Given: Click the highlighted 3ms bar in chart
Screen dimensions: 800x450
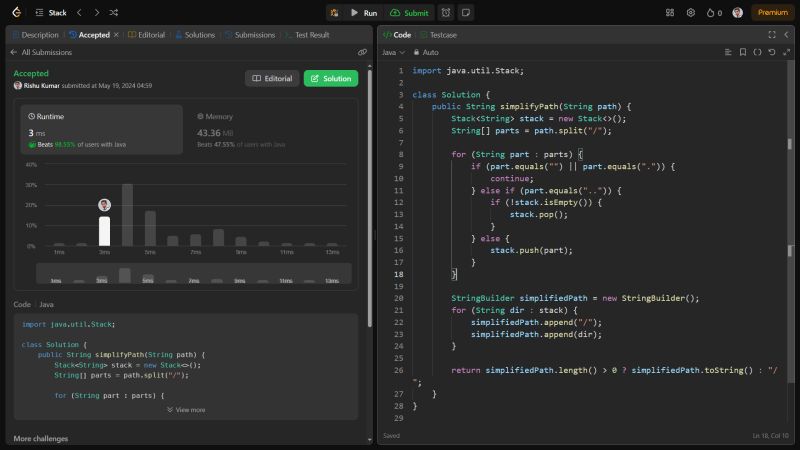Looking at the screenshot, I should 105,231.
